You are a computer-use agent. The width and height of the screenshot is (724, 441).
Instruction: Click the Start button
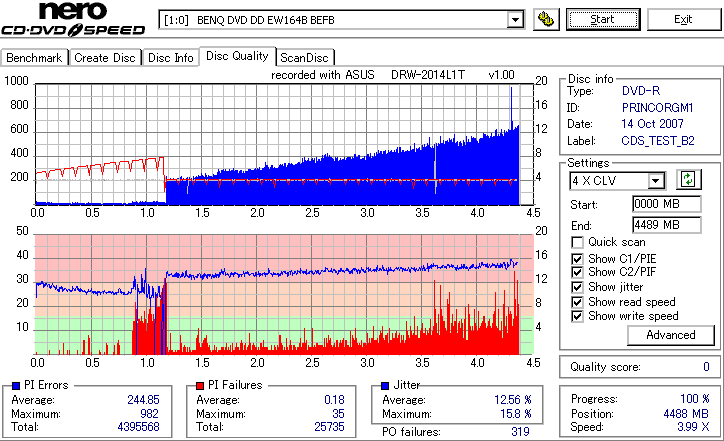click(x=603, y=19)
